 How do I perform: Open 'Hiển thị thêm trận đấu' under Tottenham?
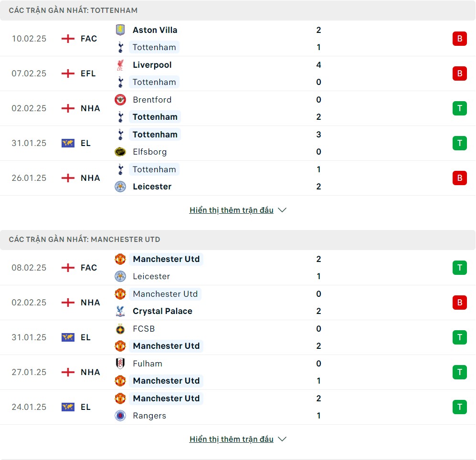tap(232, 210)
